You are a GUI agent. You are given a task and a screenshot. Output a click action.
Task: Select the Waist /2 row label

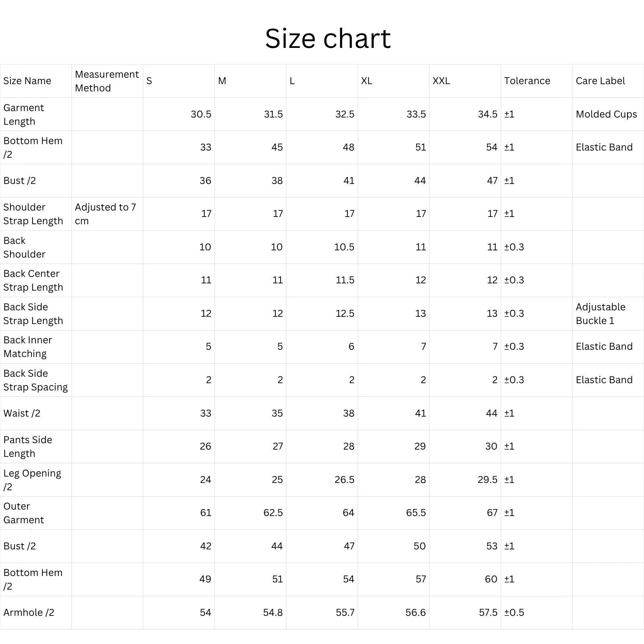click(x=22, y=413)
